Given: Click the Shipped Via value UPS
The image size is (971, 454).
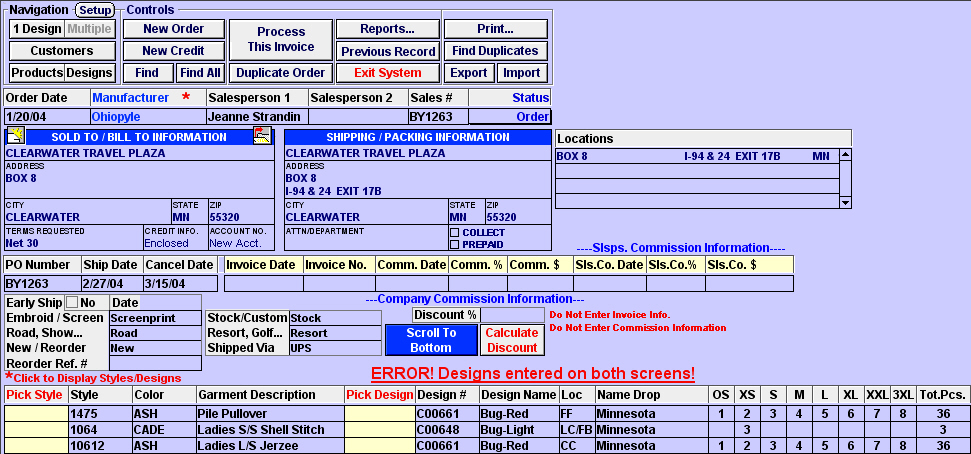Looking at the screenshot, I should click(x=335, y=348).
